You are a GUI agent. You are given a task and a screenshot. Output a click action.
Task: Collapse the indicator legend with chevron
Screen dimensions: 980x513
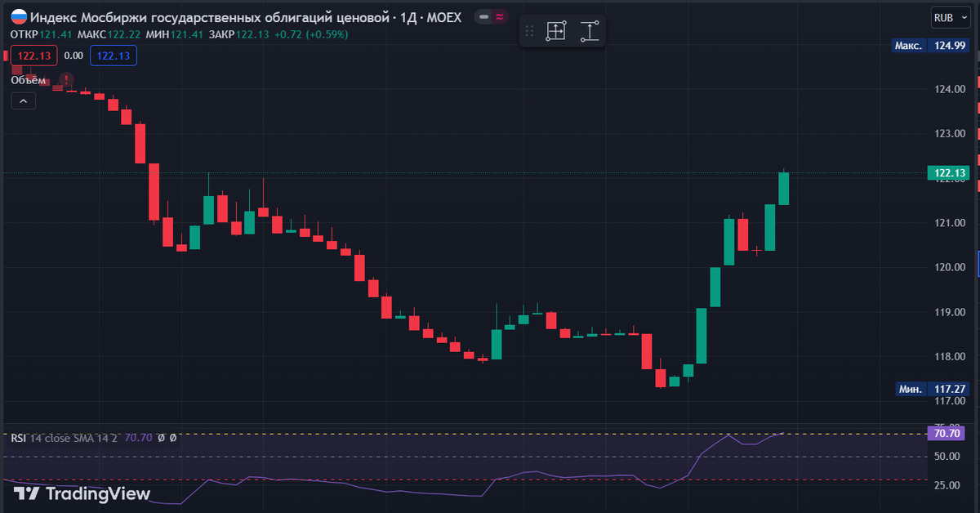pyautogui.click(x=23, y=100)
